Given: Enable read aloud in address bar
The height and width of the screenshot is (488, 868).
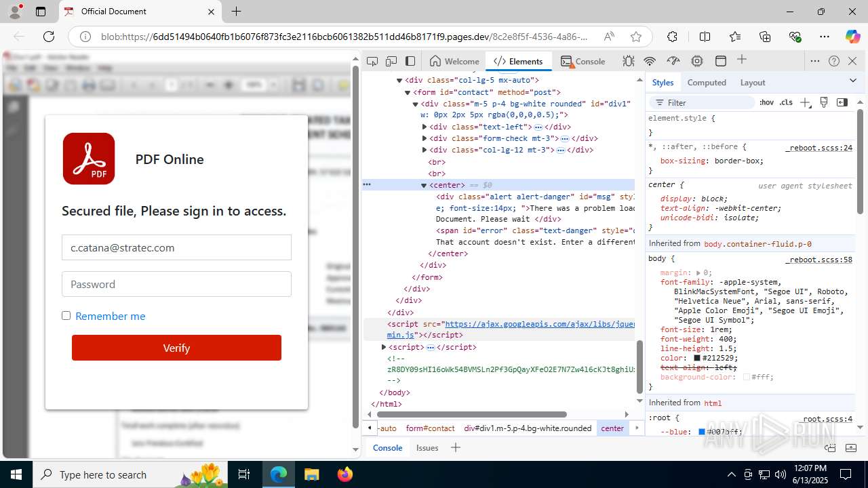Looking at the screenshot, I should tap(609, 37).
